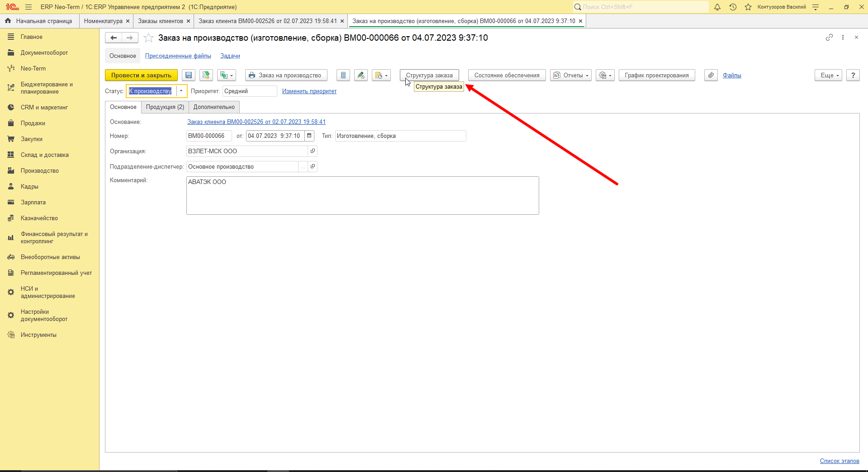Expand the Еще menu
This screenshot has width=868, height=472.
coord(829,76)
